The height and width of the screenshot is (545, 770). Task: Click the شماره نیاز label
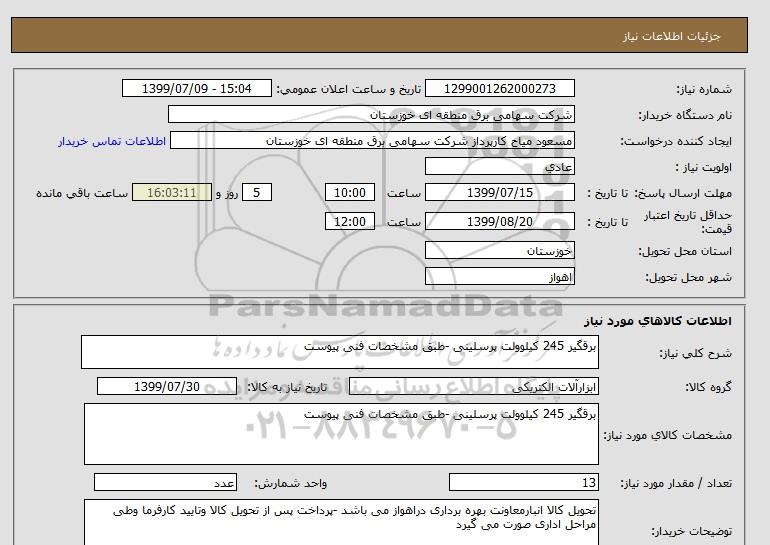[x=704, y=89]
